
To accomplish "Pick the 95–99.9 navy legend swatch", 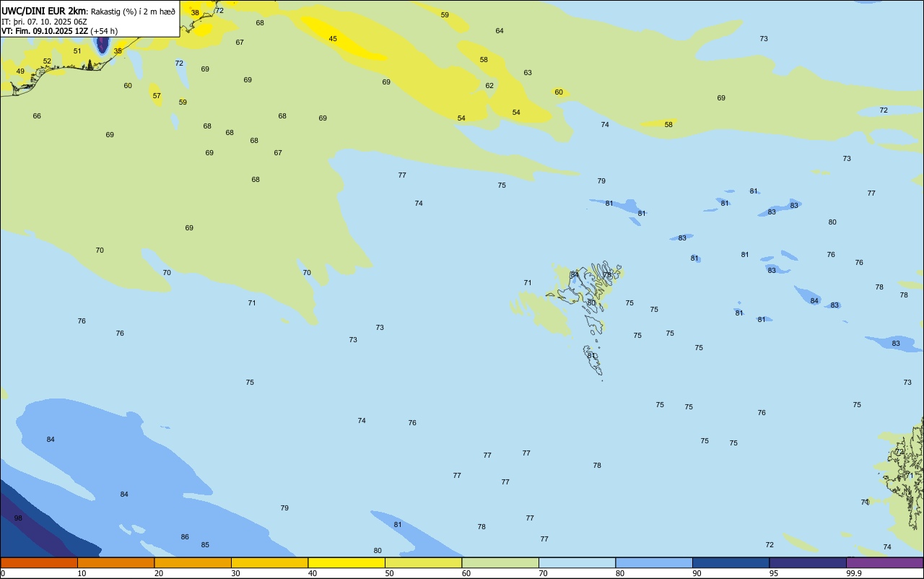I will (808, 562).
